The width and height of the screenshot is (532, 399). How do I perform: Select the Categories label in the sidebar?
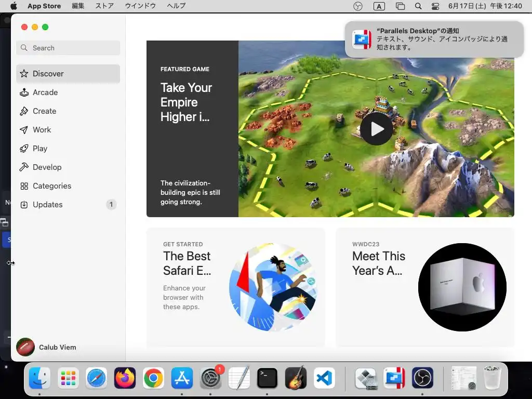(52, 186)
